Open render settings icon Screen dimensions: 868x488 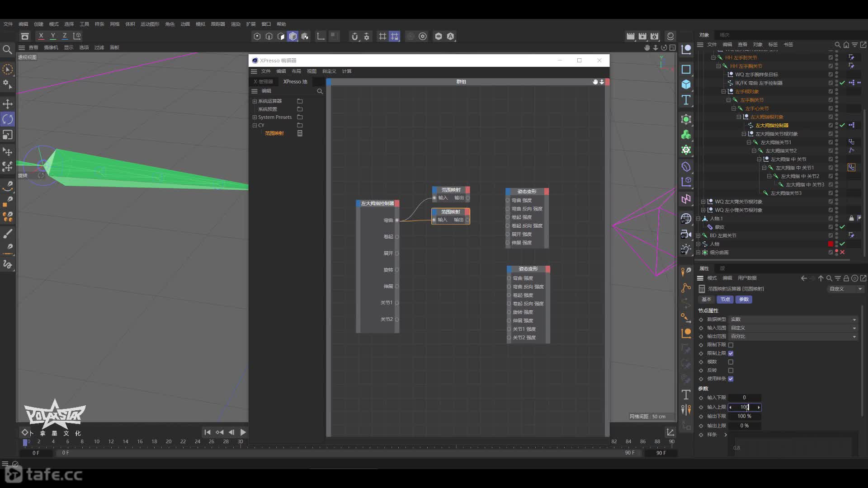coord(655,36)
